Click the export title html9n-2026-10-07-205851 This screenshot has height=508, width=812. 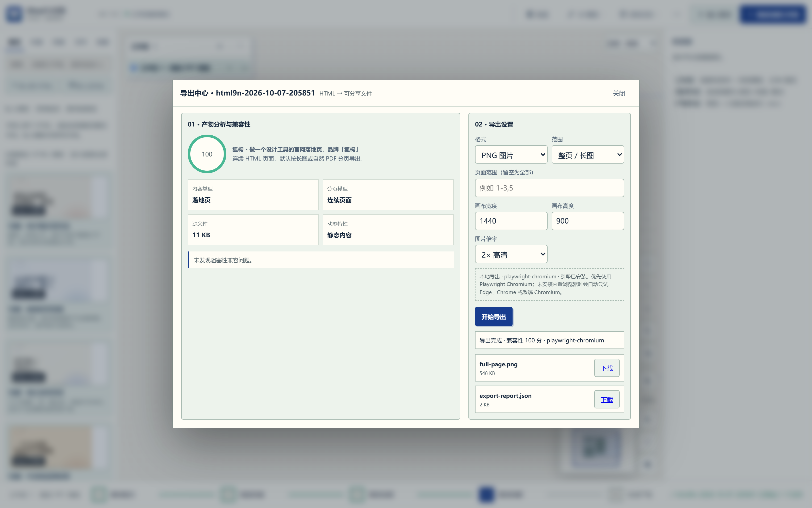pyautogui.click(x=265, y=93)
